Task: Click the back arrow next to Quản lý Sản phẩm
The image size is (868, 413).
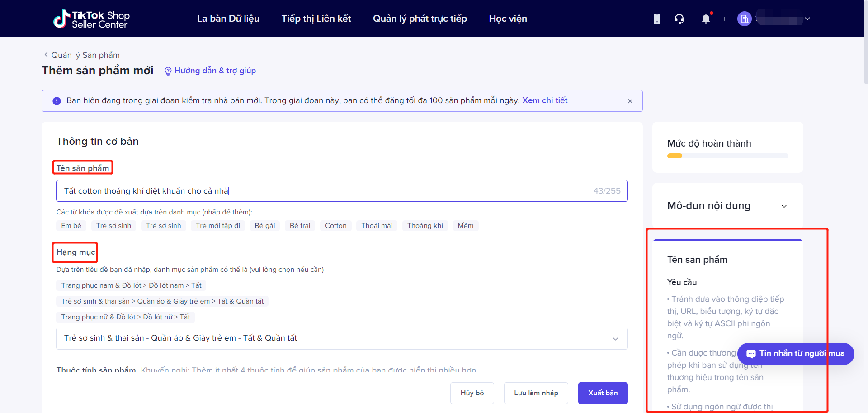Action: point(46,54)
